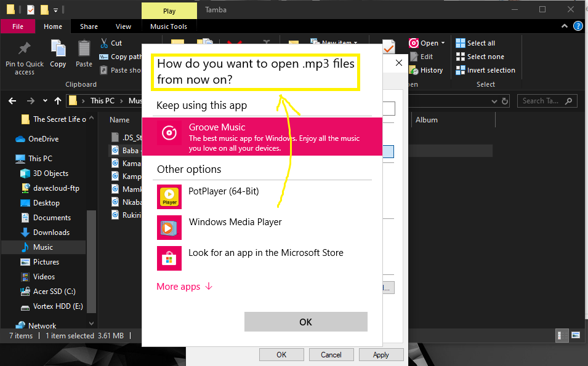Click Select none in the ribbon

coord(480,57)
